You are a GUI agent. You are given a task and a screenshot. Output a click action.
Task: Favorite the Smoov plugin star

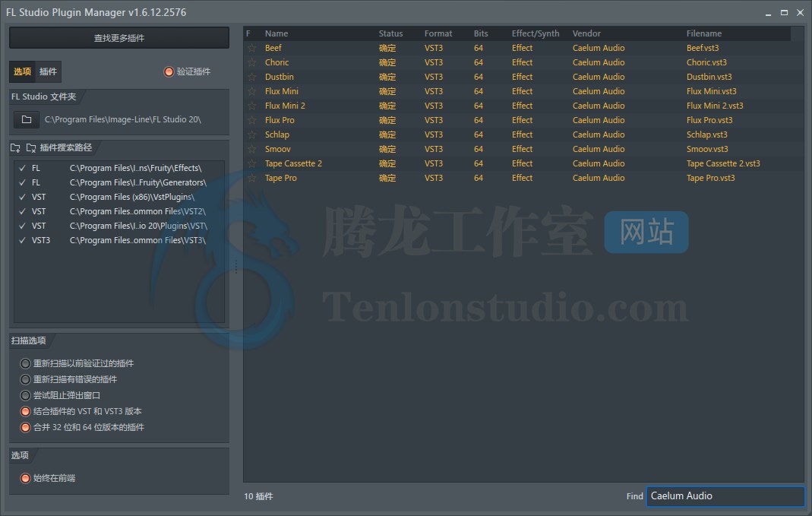251,149
